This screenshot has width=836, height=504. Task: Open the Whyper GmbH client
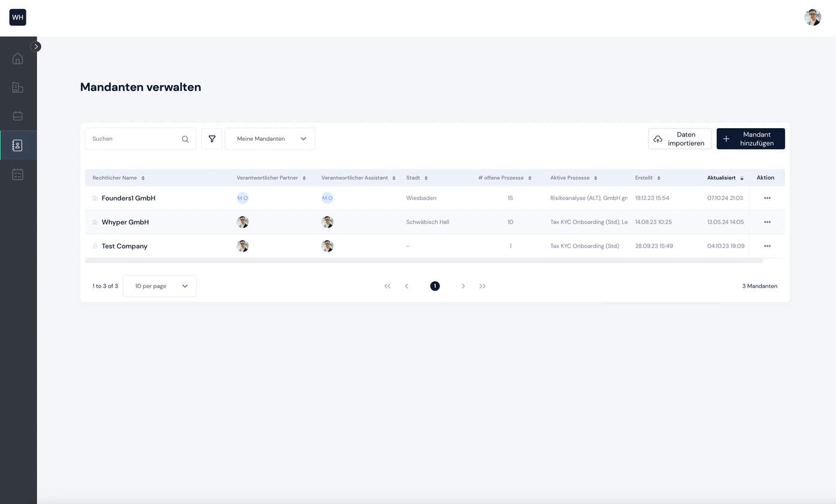[x=125, y=222]
